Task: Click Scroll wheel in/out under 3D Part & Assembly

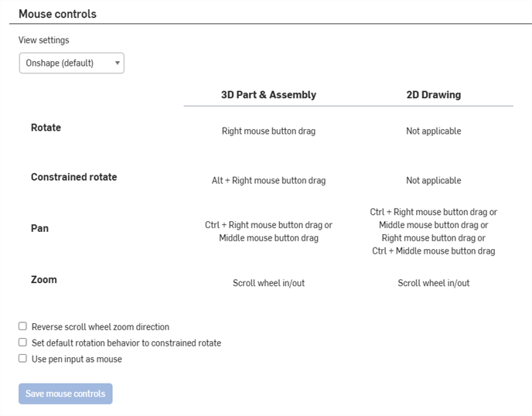Action: (x=268, y=283)
